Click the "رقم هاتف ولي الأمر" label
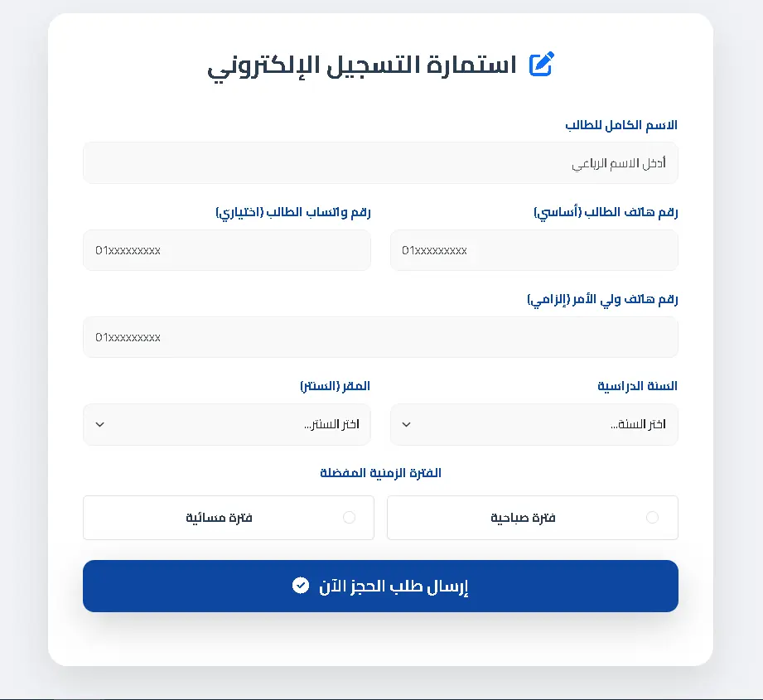Image resolution: width=763 pixels, height=700 pixels. (x=602, y=300)
